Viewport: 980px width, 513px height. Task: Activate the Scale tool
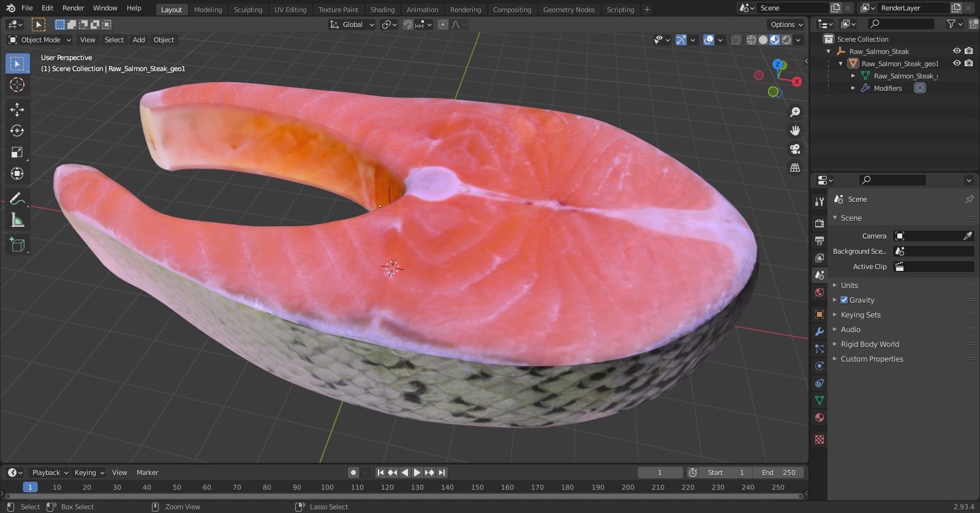[17, 152]
